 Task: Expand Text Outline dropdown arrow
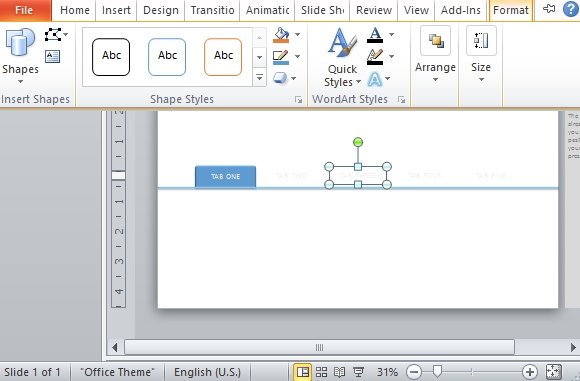coord(391,57)
